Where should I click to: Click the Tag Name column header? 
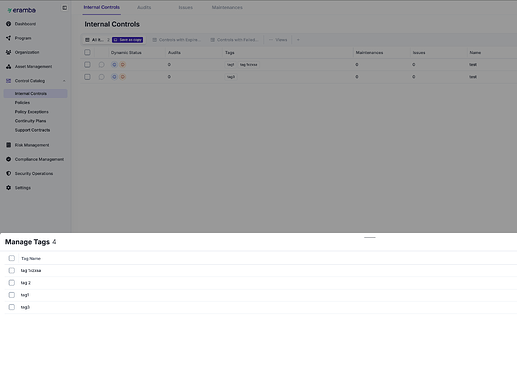click(31, 258)
